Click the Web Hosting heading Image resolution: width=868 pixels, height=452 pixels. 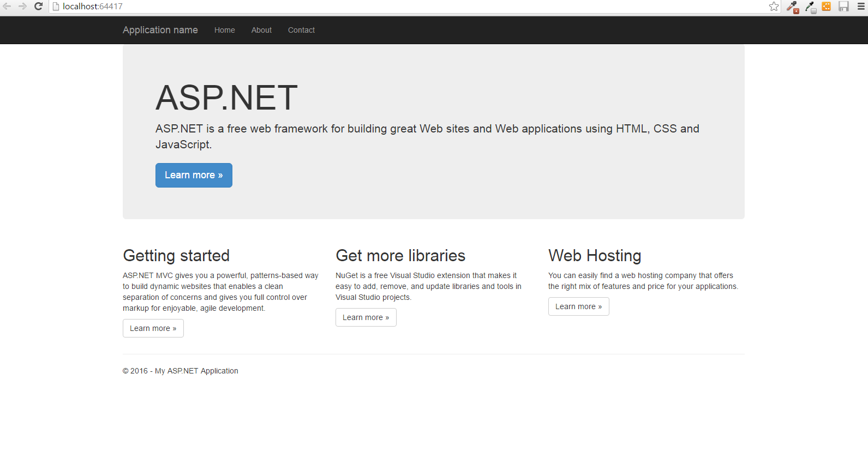pos(595,255)
